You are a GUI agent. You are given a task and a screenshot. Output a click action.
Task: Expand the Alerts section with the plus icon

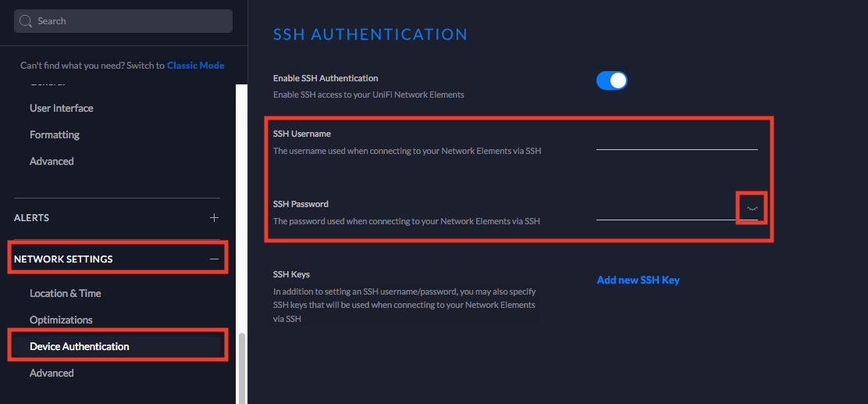214,217
